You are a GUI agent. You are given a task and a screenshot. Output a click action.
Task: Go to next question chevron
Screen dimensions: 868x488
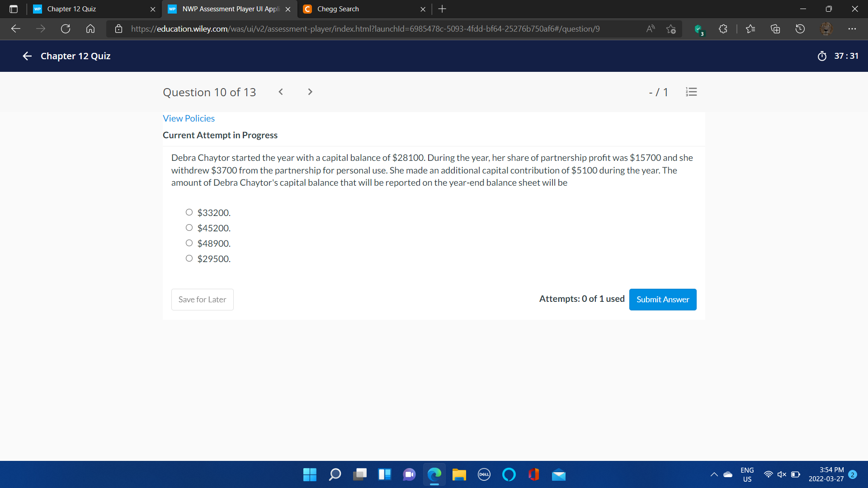[310, 92]
